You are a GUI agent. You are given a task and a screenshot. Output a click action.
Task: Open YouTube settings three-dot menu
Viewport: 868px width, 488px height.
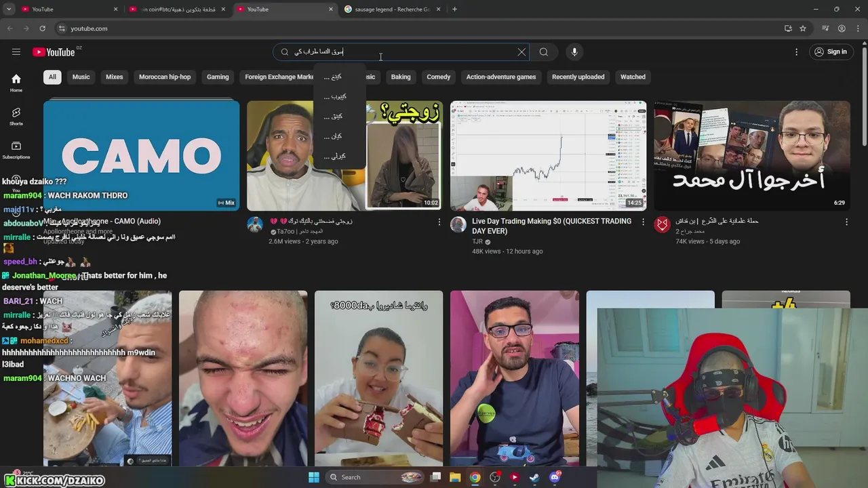click(x=797, y=52)
